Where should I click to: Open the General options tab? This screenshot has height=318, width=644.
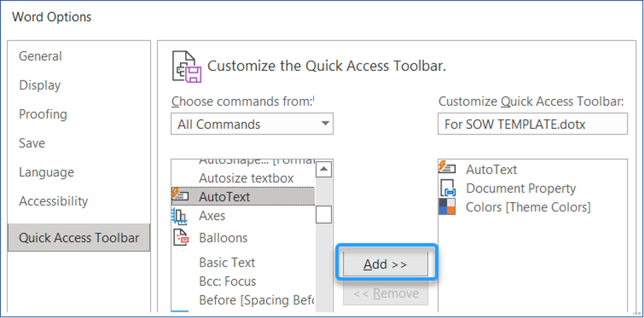pyautogui.click(x=40, y=57)
